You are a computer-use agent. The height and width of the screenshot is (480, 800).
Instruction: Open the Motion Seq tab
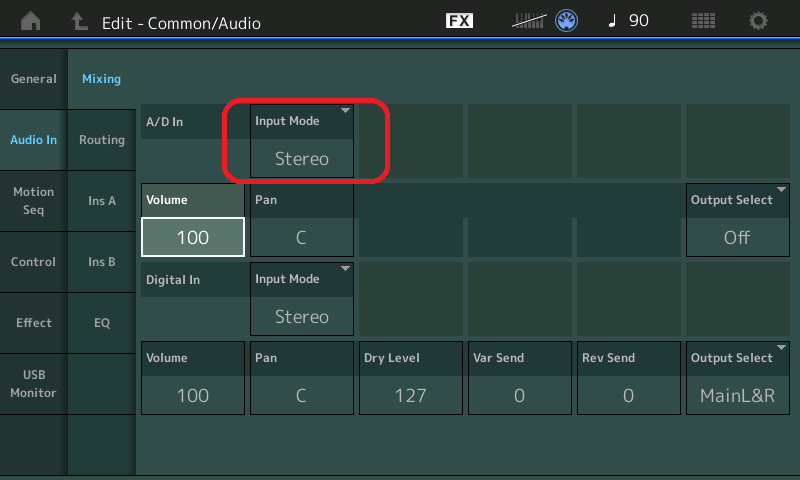(33, 200)
